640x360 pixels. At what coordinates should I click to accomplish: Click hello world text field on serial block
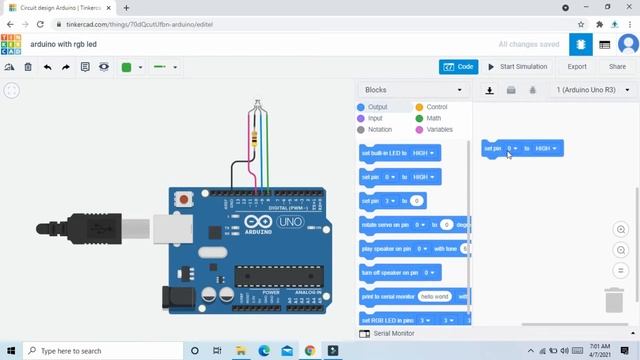point(435,297)
